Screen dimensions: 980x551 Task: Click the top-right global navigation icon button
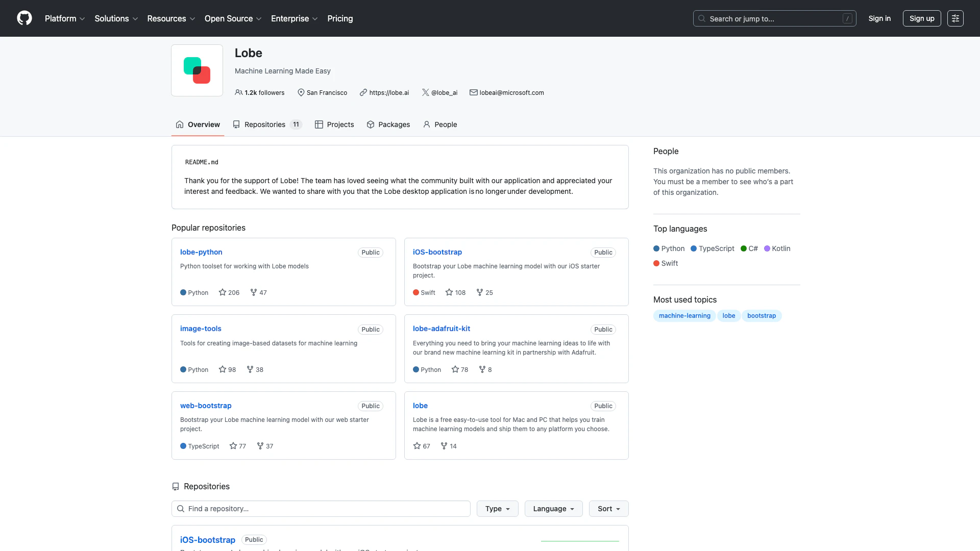[x=955, y=18]
